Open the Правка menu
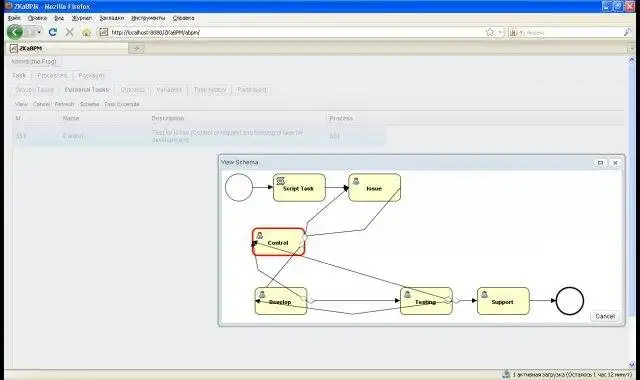 pos(37,18)
